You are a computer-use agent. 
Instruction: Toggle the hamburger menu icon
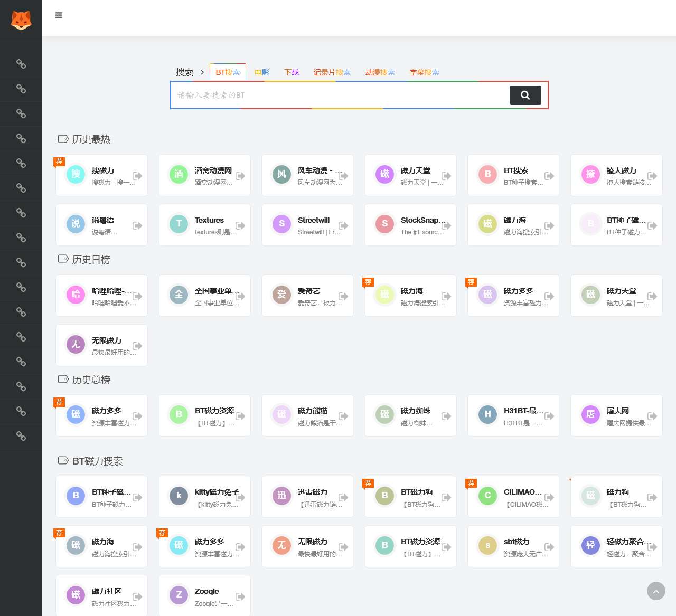pyautogui.click(x=59, y=15)
